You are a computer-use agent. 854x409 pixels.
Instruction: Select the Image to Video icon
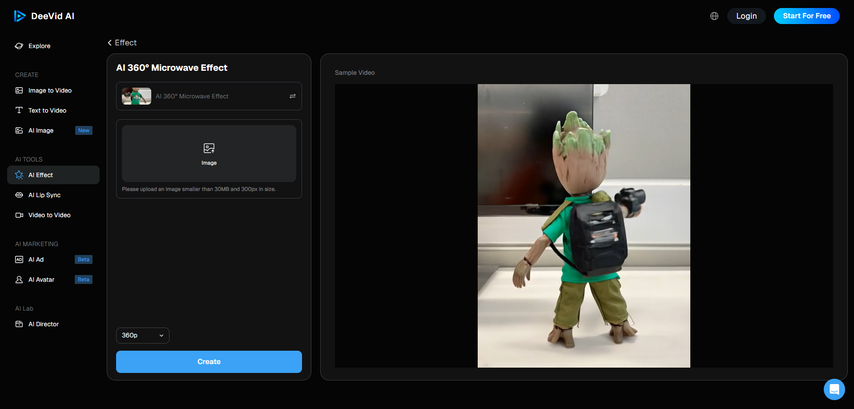click(19, 90)
